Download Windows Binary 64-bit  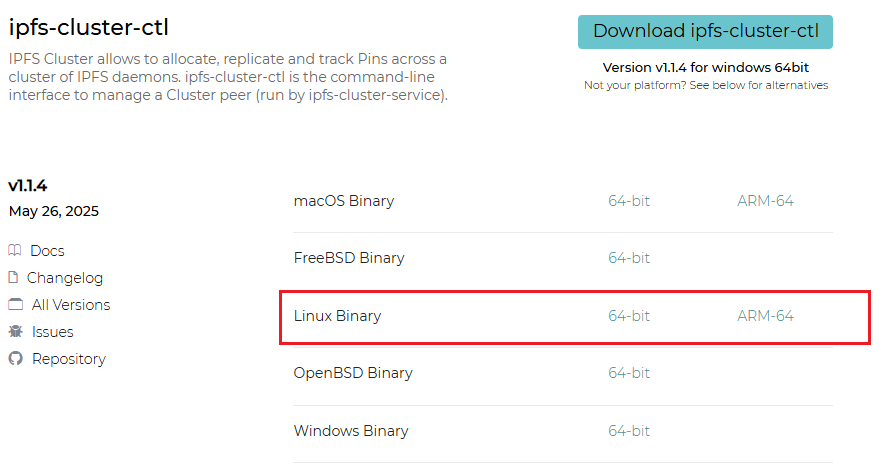click(629, 431)
